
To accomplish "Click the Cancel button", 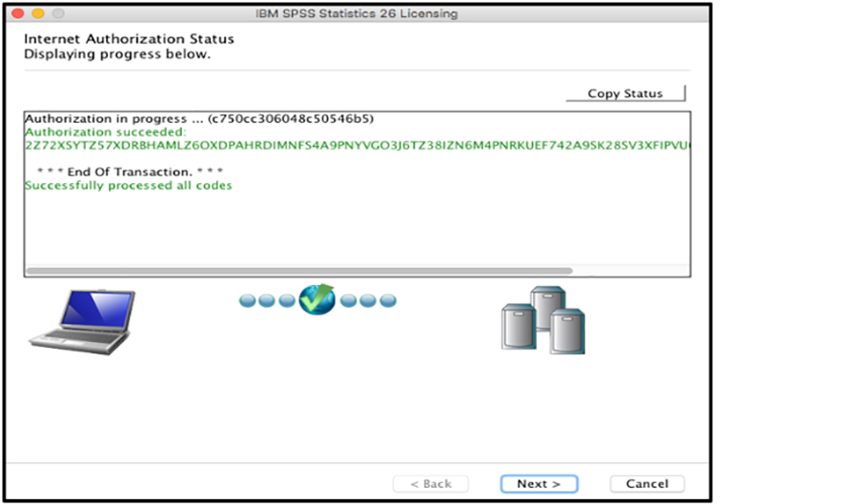I will coord(646,484).
